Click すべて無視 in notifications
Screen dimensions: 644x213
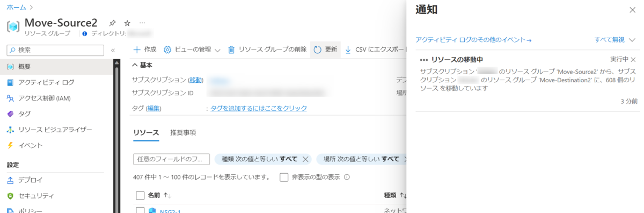click(610, 40)
